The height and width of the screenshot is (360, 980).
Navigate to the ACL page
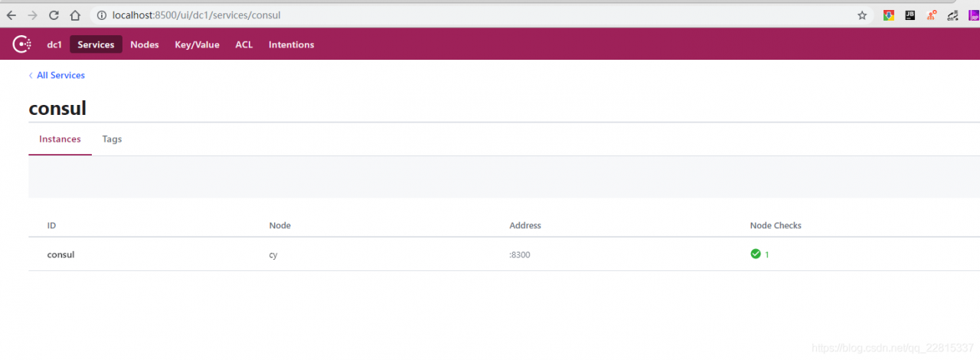pyautogui.click(x=244, y=44)
